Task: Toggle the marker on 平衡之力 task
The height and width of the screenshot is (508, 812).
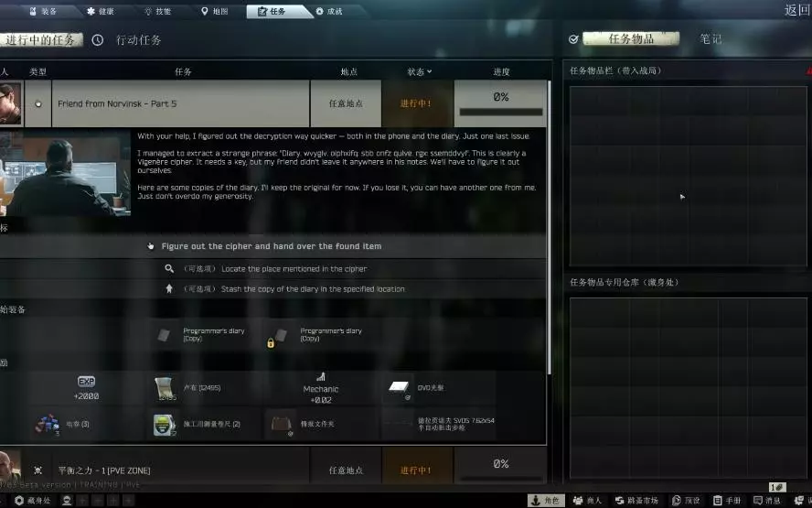Action: click(37, 470)
